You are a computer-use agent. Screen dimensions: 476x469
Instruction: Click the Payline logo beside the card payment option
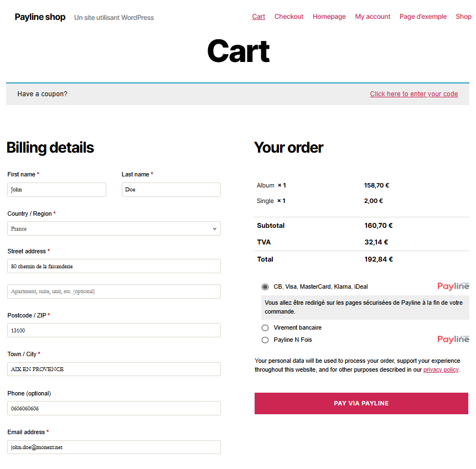(x=453, y=286)
